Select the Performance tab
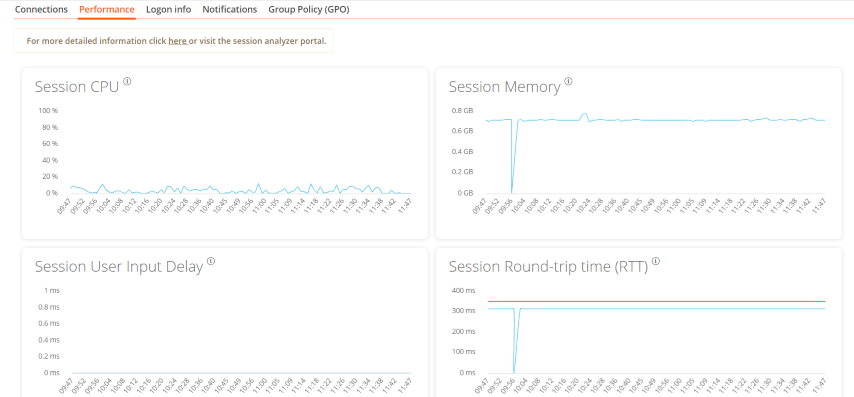The width and height of the screenshot is (854, 397). point(107,9)
